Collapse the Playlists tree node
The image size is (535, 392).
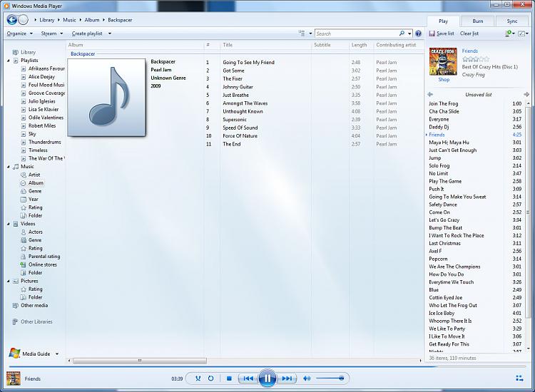(x=9, y=61)
